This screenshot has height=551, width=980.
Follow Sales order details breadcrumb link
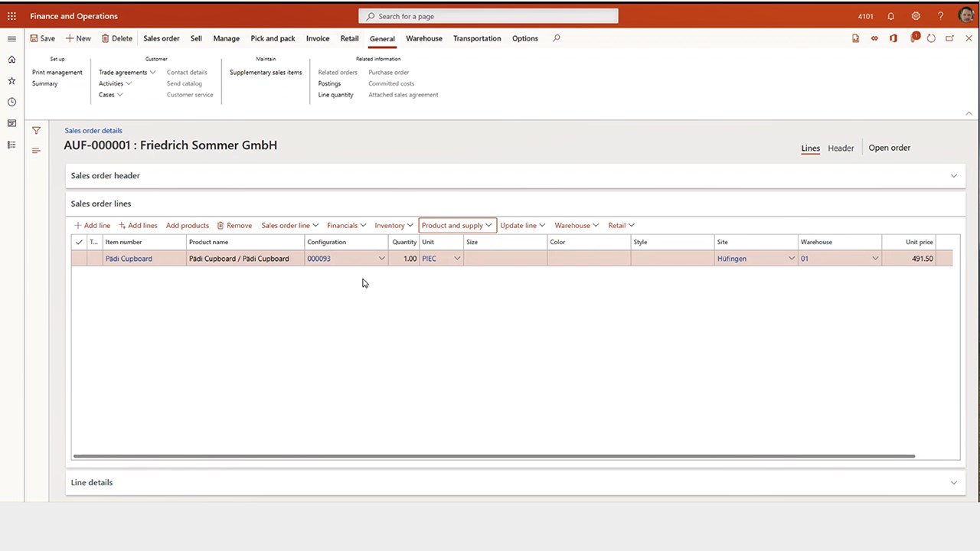point(93,131)
